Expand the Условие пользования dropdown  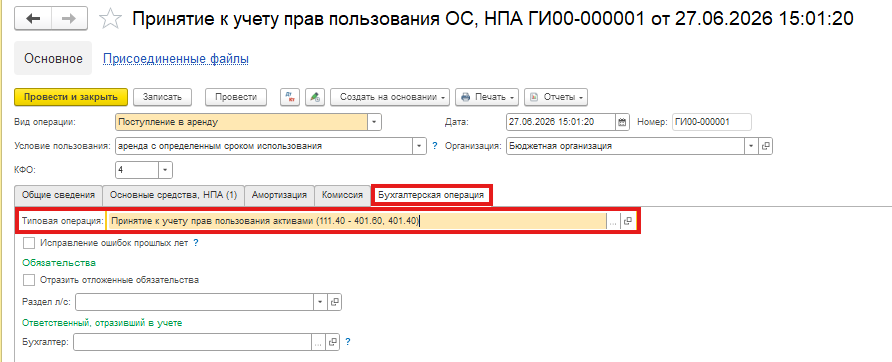[420, 146]
